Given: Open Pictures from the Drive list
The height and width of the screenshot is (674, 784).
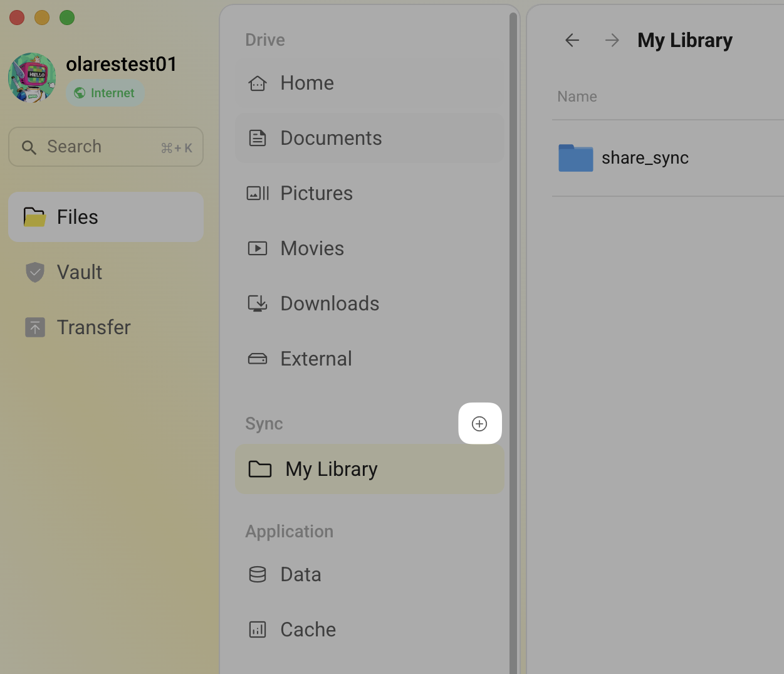Looking at the screenshot, I should coord(257,192).
